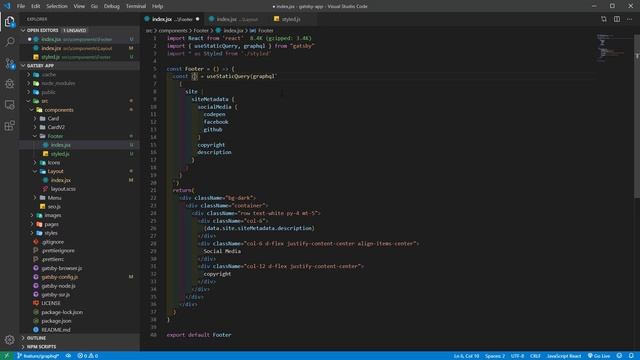Click the feature/graphql branch in status bar
640x360 pixels.
(x=38, y=356)
